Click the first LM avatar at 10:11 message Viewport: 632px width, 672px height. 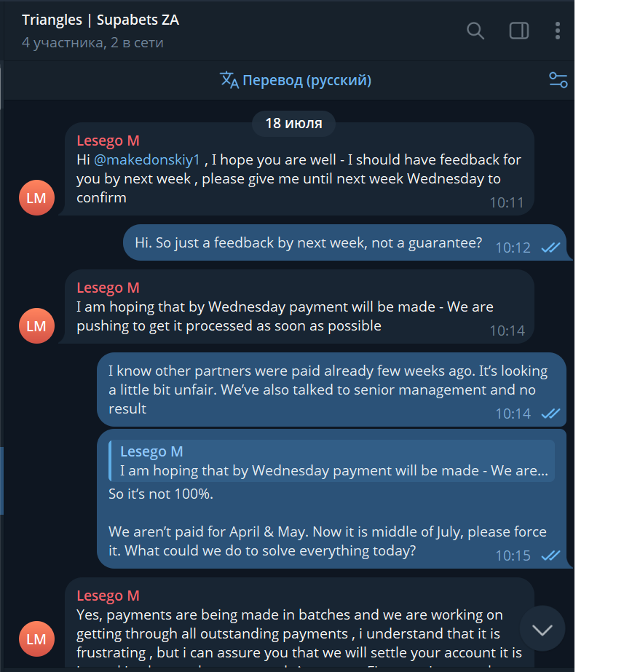click(x=36, y=198)
